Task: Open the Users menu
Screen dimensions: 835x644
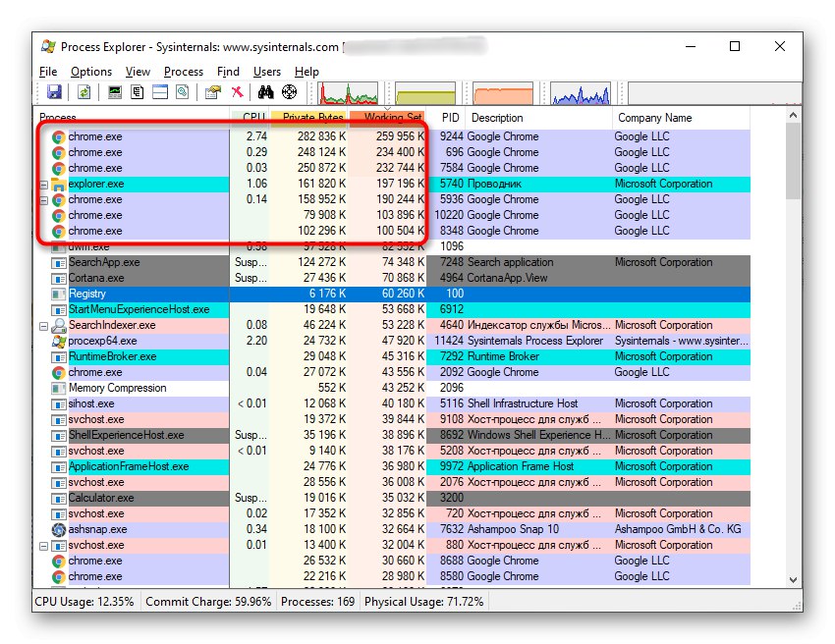Action: point(267,72)
